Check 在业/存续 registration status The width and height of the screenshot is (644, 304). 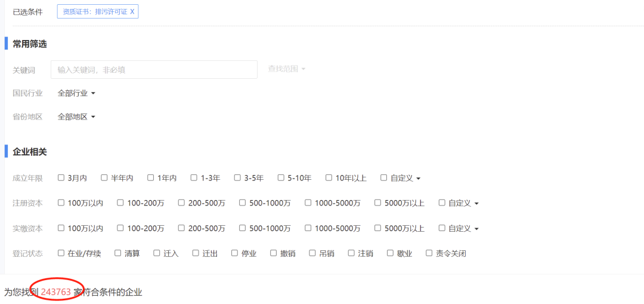61,253
